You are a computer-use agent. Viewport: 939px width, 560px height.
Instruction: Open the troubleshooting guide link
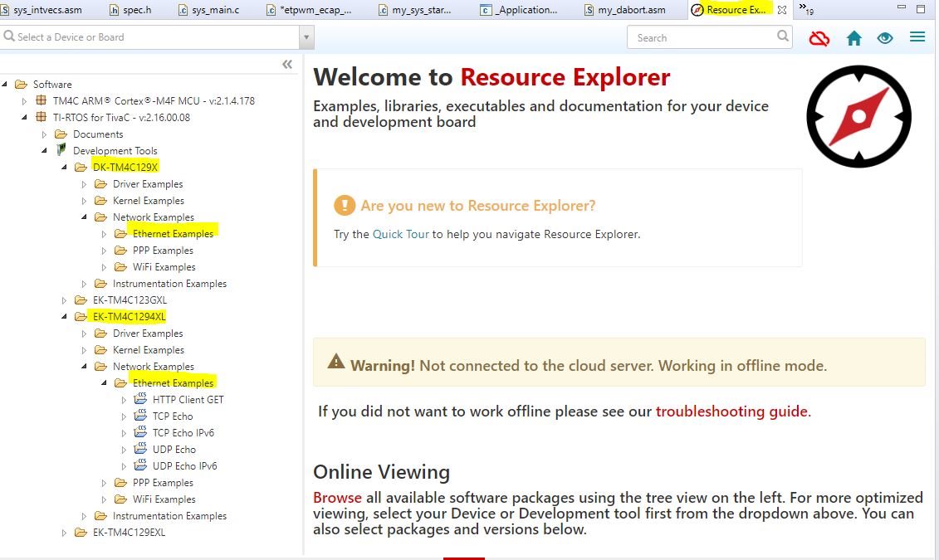click(731, 411)
